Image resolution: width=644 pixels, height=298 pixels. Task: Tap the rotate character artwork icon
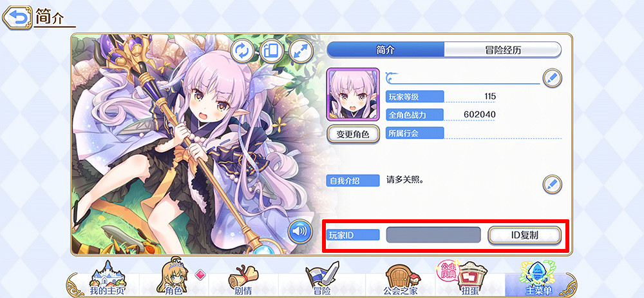coord(243,51)
